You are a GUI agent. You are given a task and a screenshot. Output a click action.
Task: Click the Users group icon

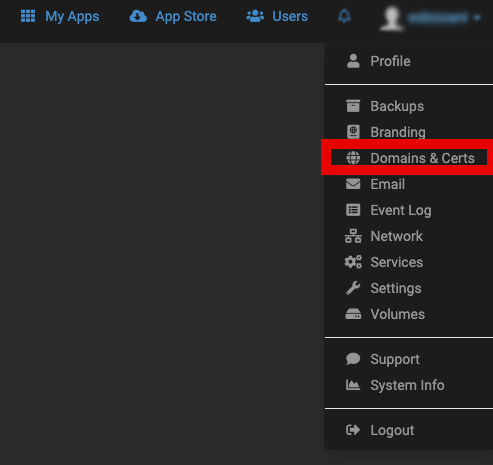pyautogui.click(x=255, y=16)
